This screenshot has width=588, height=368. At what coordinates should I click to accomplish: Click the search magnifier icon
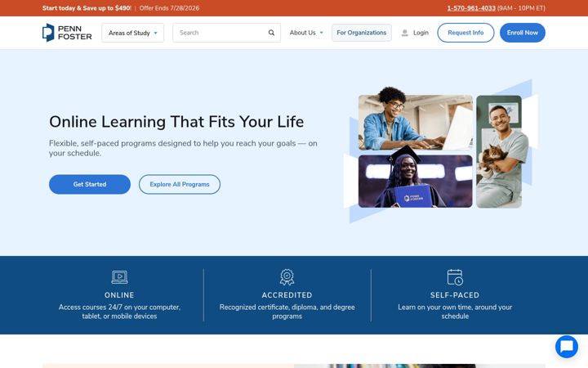[x=271, y=33]
